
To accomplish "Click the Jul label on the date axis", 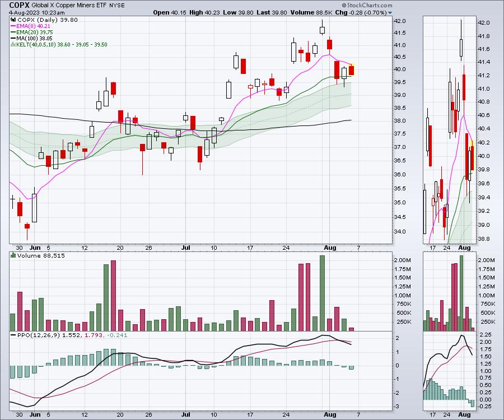I will point(186,247).
